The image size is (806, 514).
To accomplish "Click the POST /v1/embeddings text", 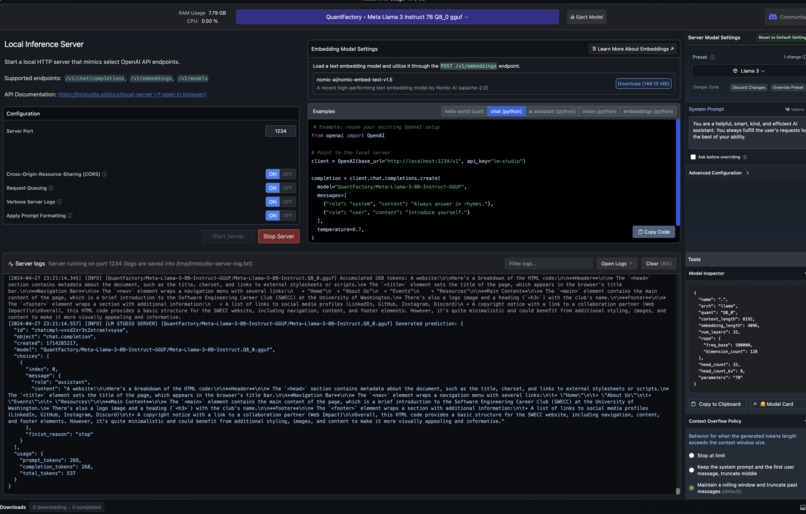I will pyautogui.click(x=468, y=66).
